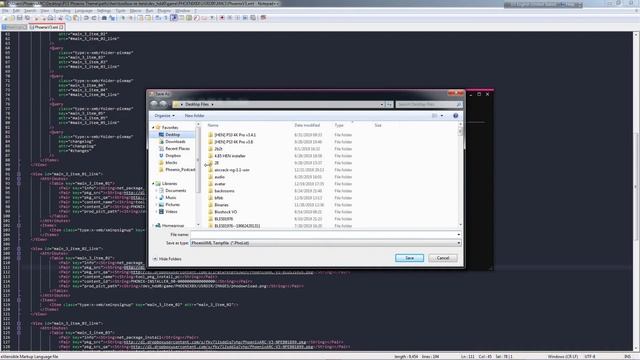The width and height of the screenshot is (640, 360).
Task: Click the refresh button beside address bar
Action: [389, 104]
